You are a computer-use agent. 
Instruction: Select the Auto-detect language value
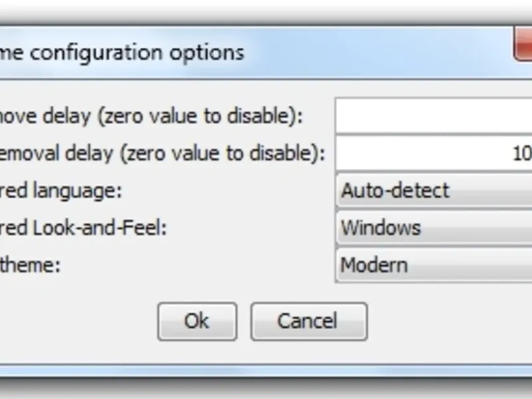coord(395,192)
